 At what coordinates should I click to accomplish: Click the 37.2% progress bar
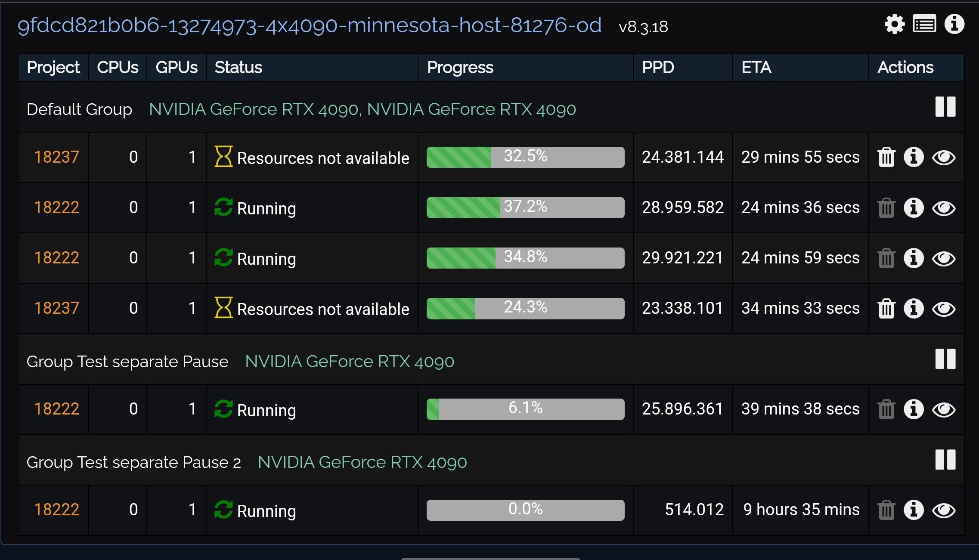525,207
